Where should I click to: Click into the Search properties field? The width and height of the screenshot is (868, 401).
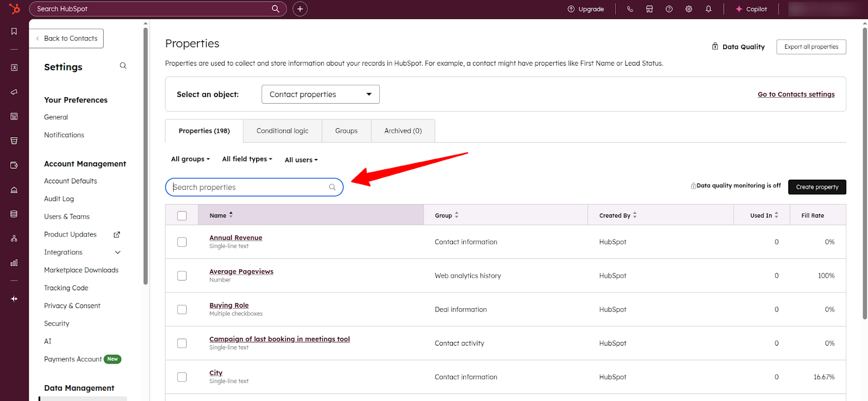pos(254,187)
